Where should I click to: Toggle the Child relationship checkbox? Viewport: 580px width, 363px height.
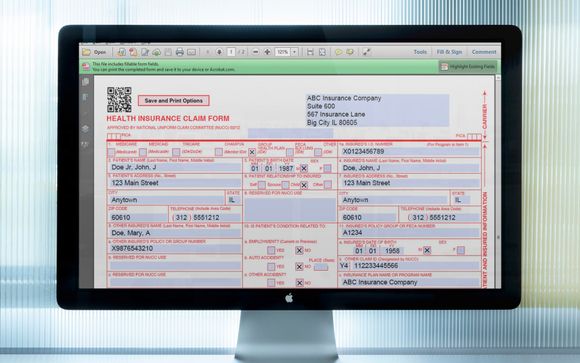coord(304,185)
